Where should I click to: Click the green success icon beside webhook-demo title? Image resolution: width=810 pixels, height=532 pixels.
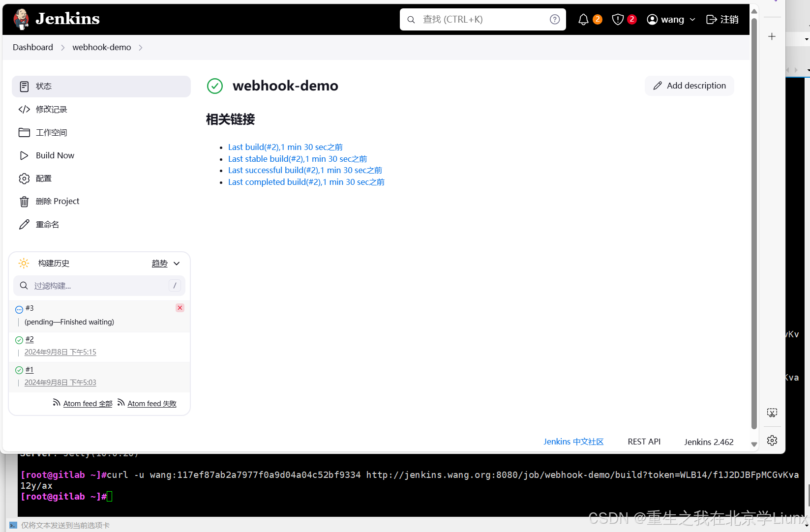point(215,86)
